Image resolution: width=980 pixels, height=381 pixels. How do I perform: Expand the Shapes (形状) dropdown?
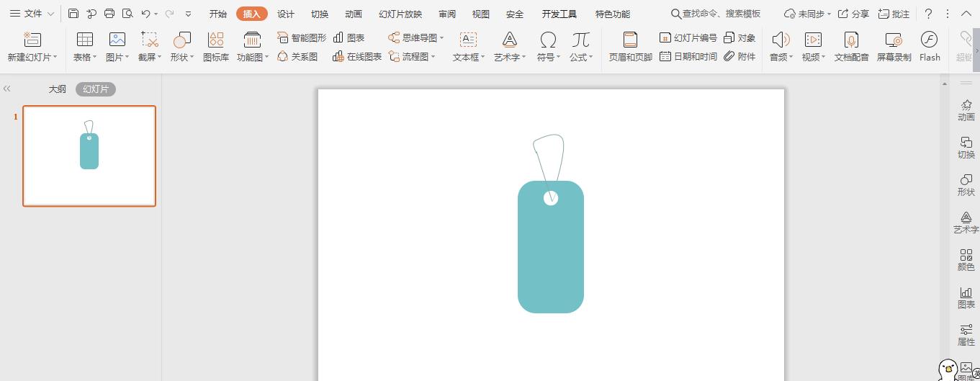click(x=182, y=58)
